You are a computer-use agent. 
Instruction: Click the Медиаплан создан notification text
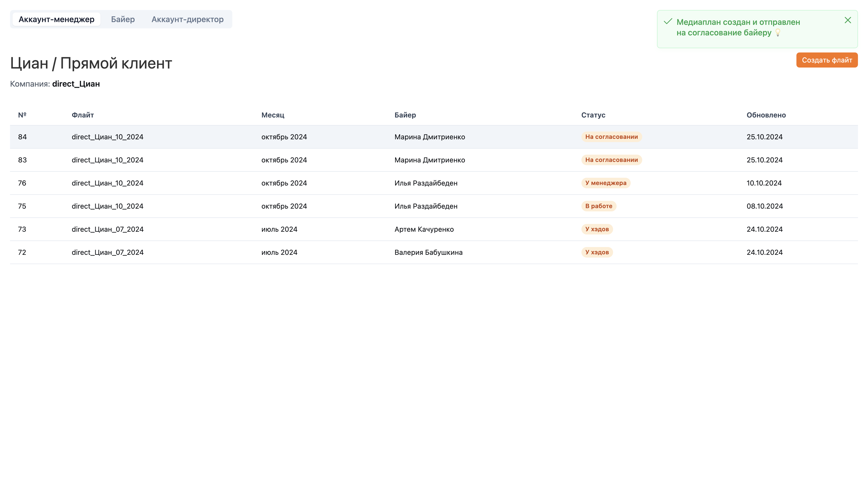pyautogui.click(x=738, y=27)
